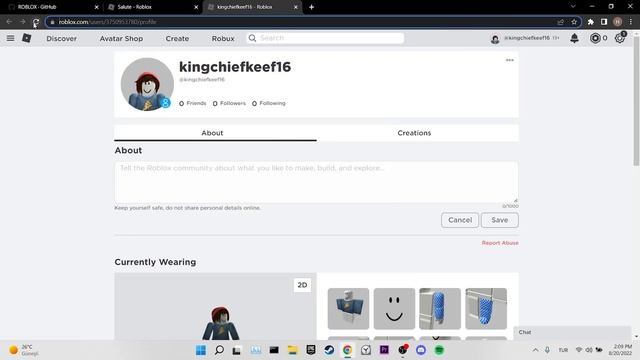The width and height of the screenshot is (640, 360).
Task: Click the profile avatar picture
Action: 147,84
